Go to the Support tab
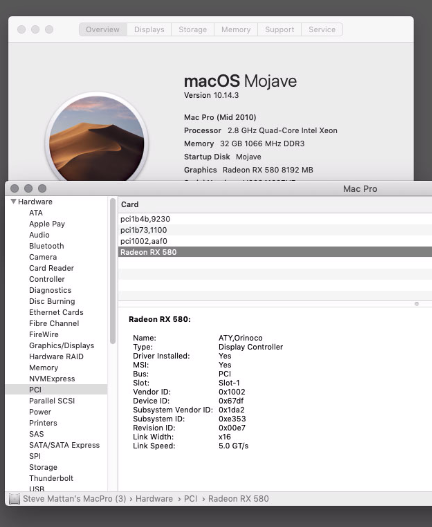Image resolution: width=432 pixels, height=527 pixels. pos(279,30)
